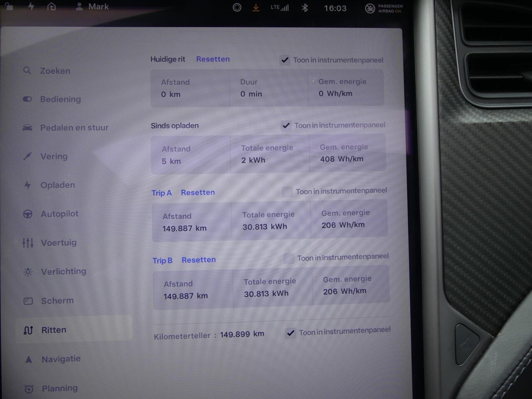This screenshot has height=399, width=532.
Task: Select Sinds opladen distance 5 km
Action: point(171,161)
